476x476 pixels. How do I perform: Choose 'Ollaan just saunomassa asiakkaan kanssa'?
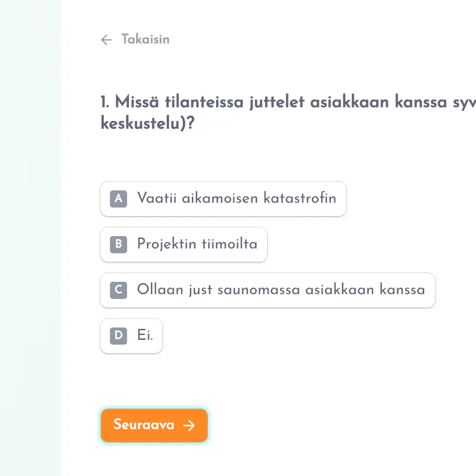[x=268, y=290]
